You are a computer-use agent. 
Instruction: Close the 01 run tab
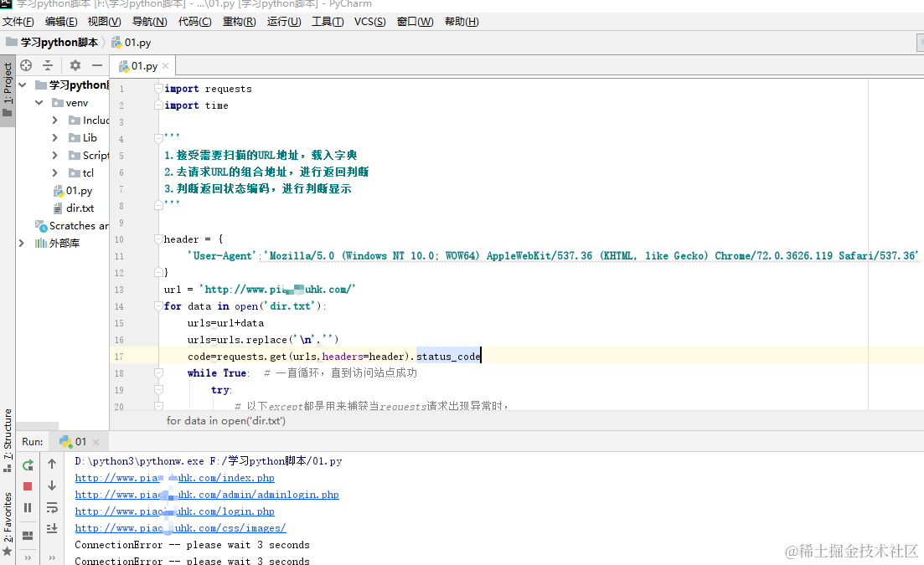click(96, 442)
